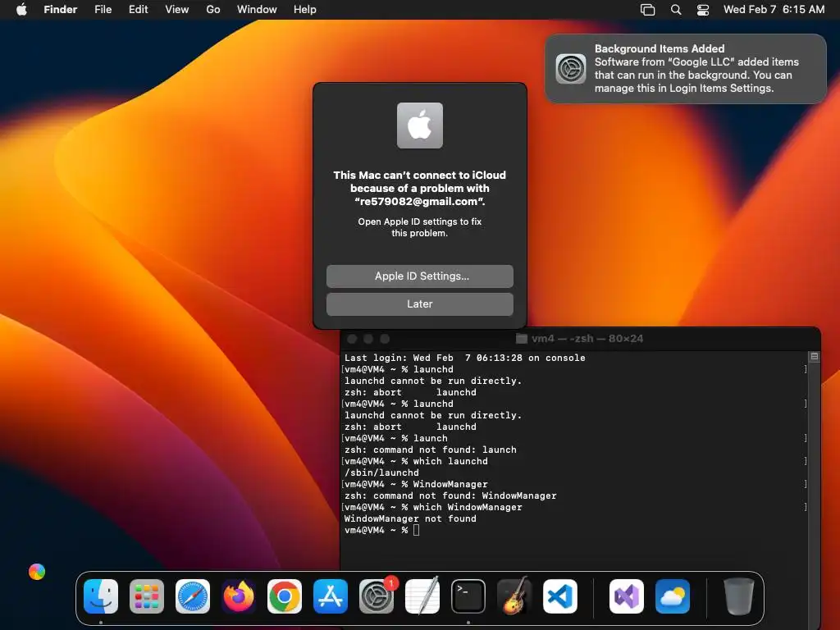Viewport: 840px width, 630px height.
Task: Click the Terminal zoom button
Action: click(385, 339)
